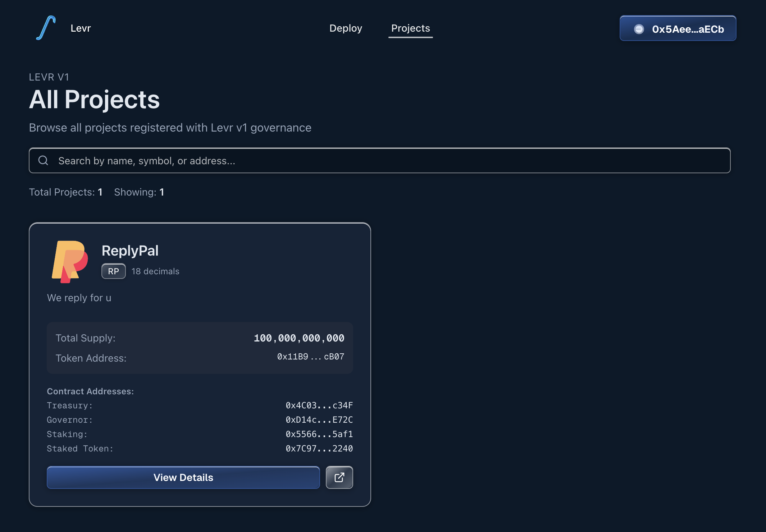This screenshot has height=532, width=766.
Task: Click the Levr wave logo icon
Action: coord(46,28)
